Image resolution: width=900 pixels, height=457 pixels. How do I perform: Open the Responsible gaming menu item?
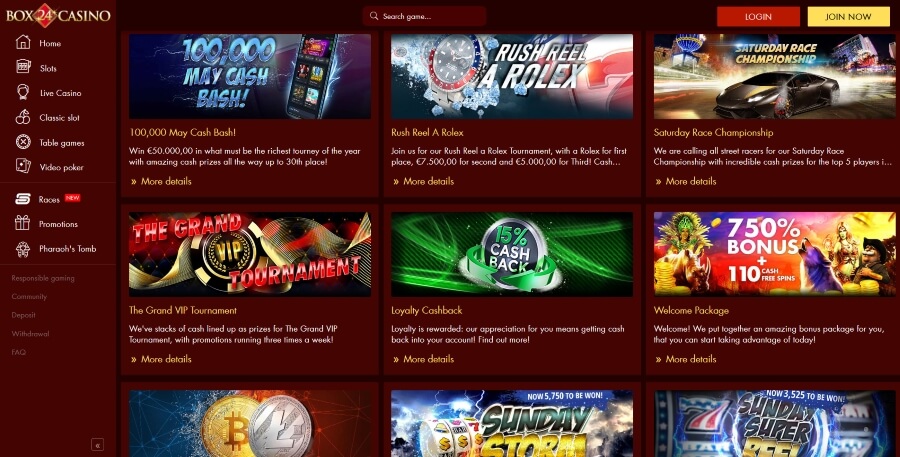click(43, 278)
